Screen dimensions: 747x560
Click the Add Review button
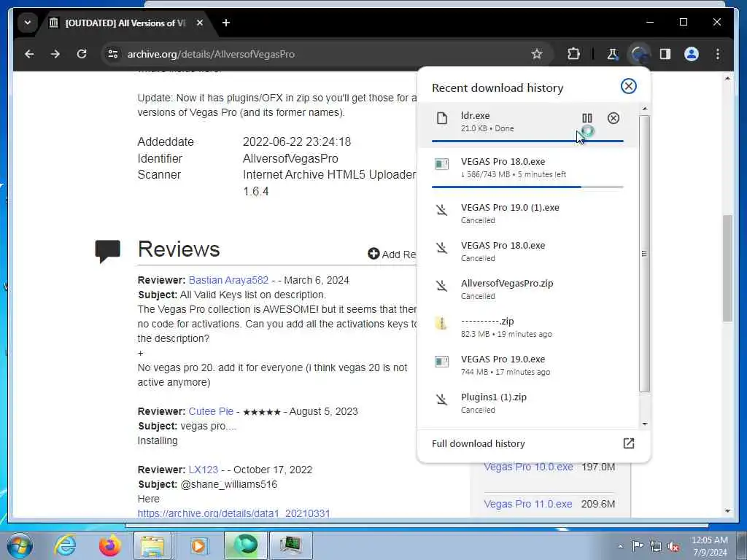point(392,254)
